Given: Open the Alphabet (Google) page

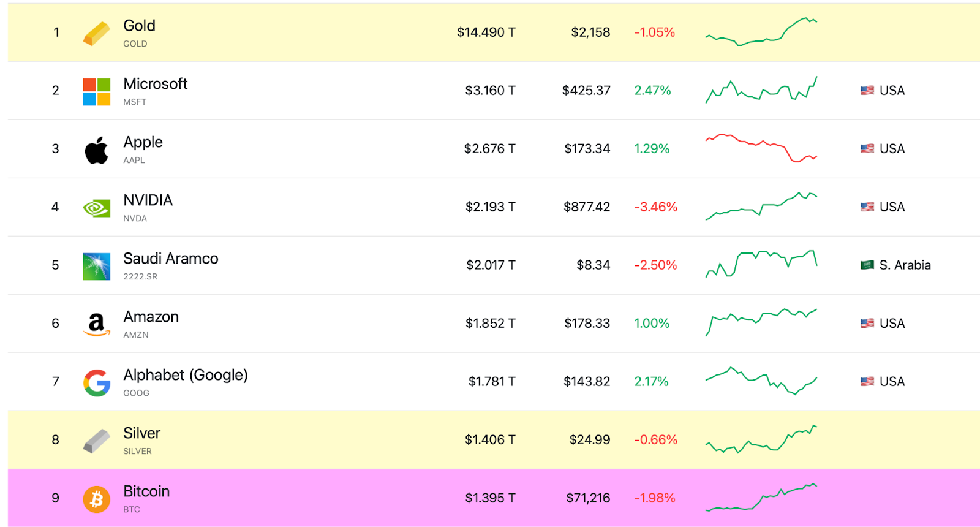Looking at the screenshot, I should click(185, 375).
